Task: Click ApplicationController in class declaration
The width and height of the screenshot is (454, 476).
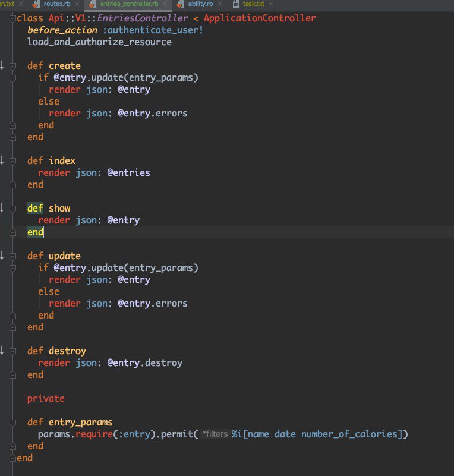Action: pyautogui.click(x=260, y=18)
